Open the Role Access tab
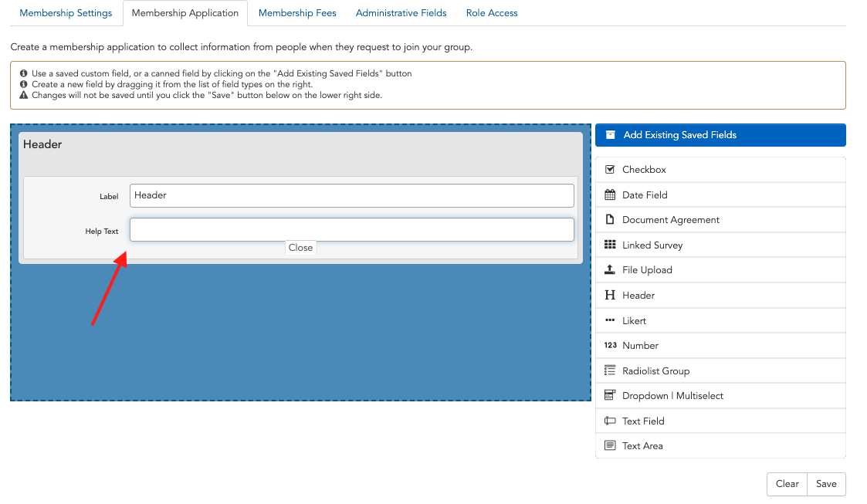867x504 pixels. click(x=492, y=13)
